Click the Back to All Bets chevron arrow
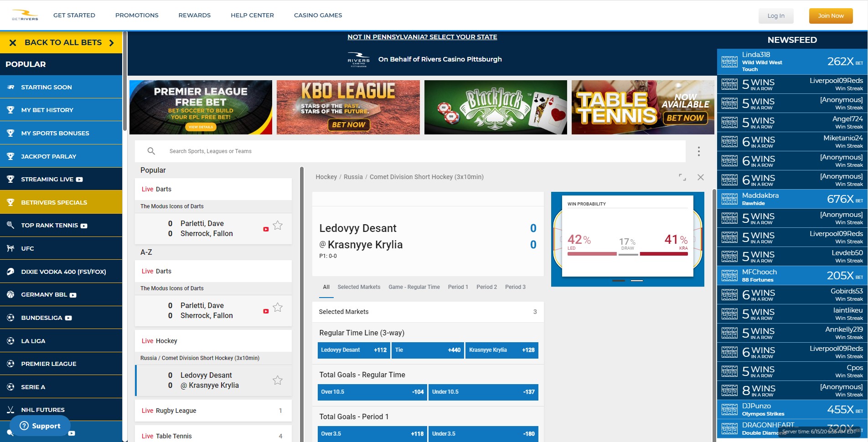Image resolution: width=868 pixels, height=442 pixels. point(112,43)
